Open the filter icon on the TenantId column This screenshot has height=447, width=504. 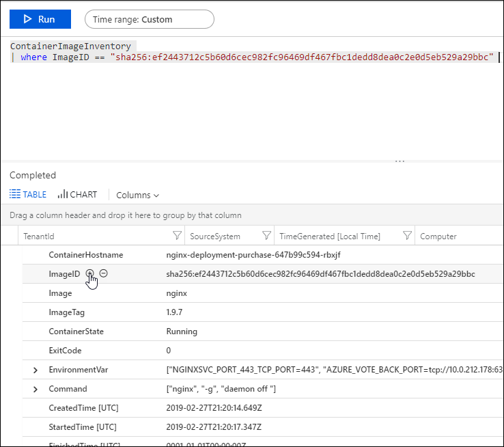coord(177,236)
